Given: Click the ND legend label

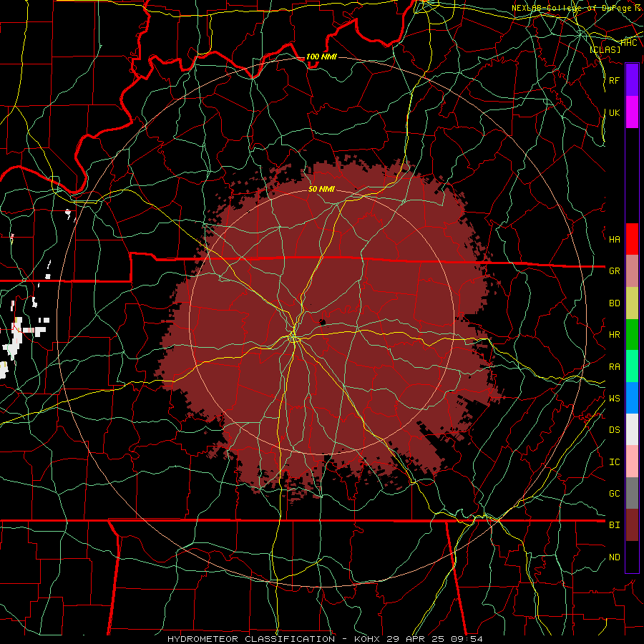Looking at the screenshot, I should [614, 557].
